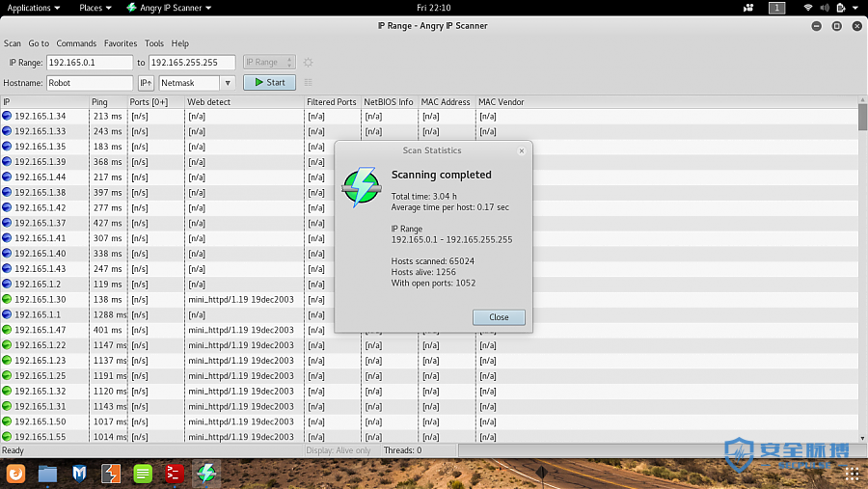
Task: Sort by the NetBIOS Info column header
Action: click(390, 102)
